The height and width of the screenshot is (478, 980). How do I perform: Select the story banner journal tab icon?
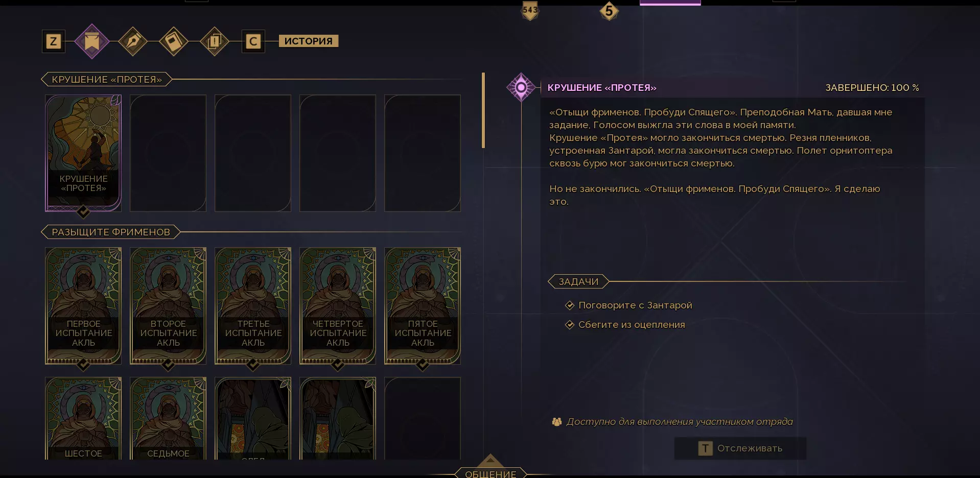pos(92,41)
